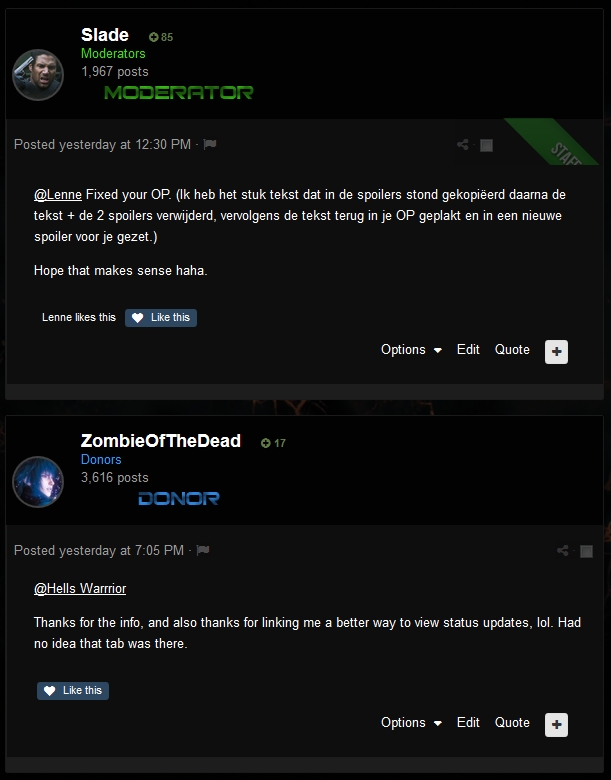Screen dimensions: 611x780
Task: Open Options dropdown on Slade's post
Action: tap(411, 350)
